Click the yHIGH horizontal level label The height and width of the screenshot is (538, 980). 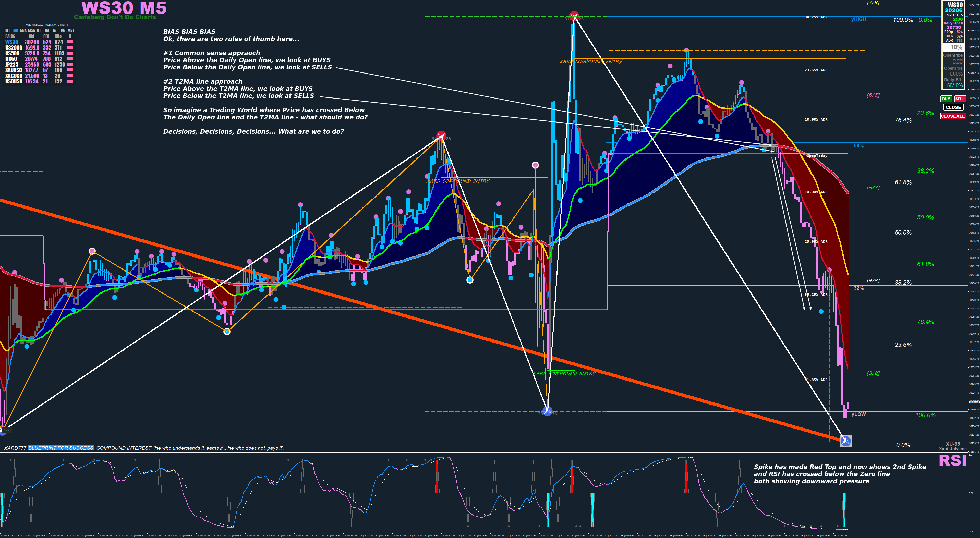(x=858, y=19)
